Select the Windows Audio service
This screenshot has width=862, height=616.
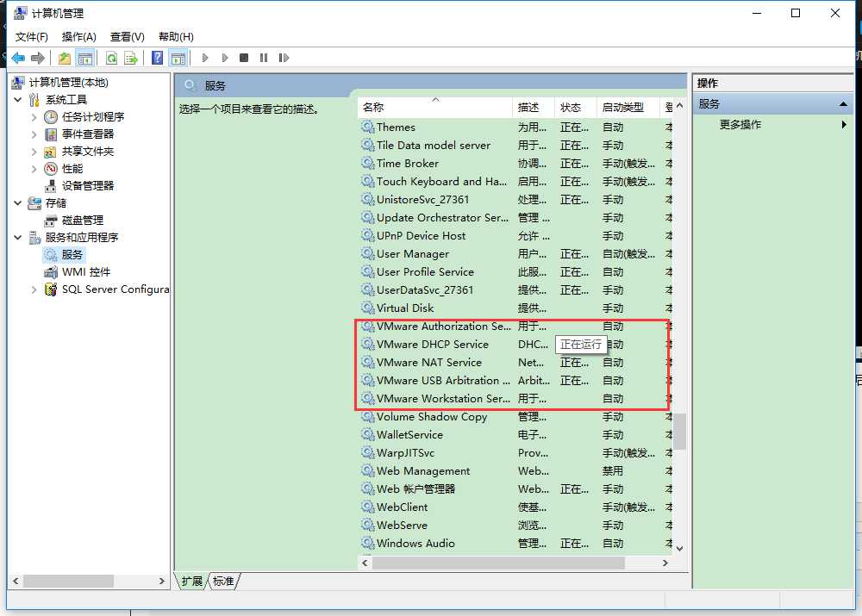pos(515,544)
